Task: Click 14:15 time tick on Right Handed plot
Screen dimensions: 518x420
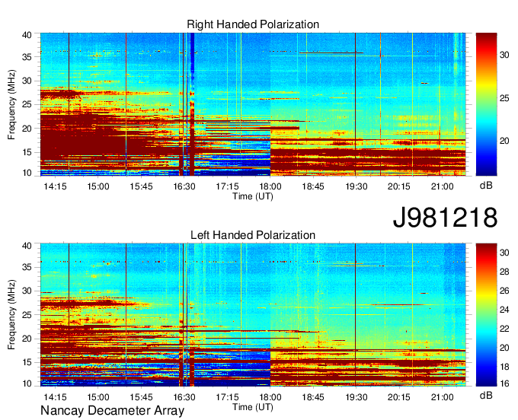Action: tap(55, 186)
